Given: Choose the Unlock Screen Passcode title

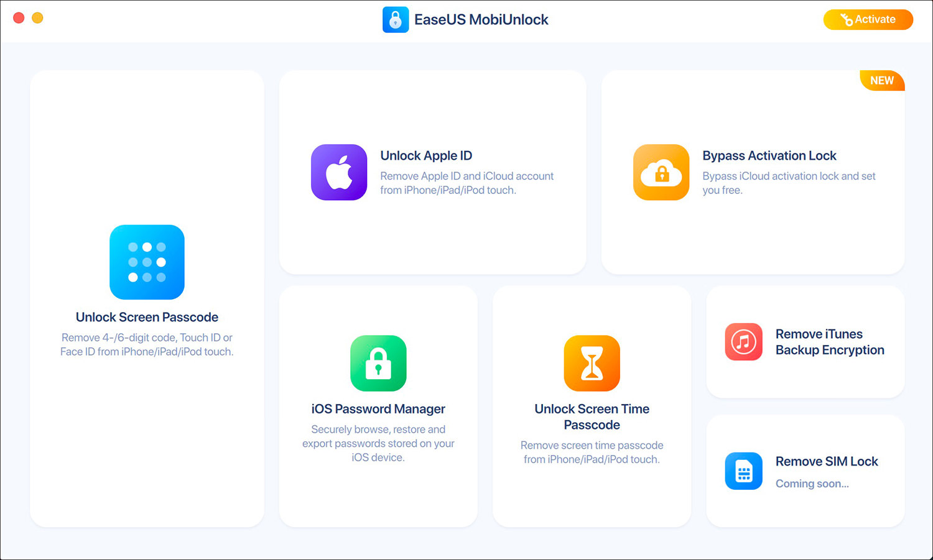Looking at the screenshot, I should (147, 317).
